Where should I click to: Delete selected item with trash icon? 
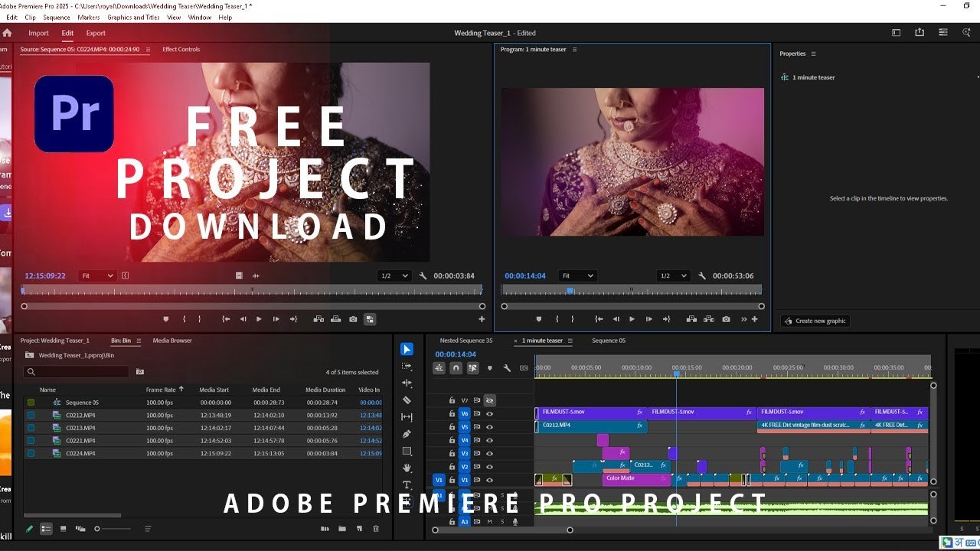(x=376, y=529)
